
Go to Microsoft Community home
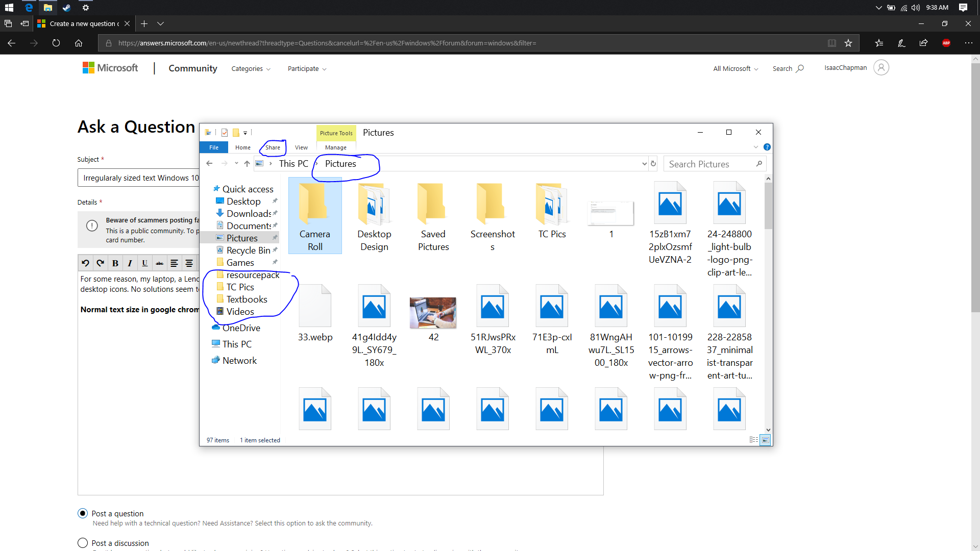click(193, 68)
